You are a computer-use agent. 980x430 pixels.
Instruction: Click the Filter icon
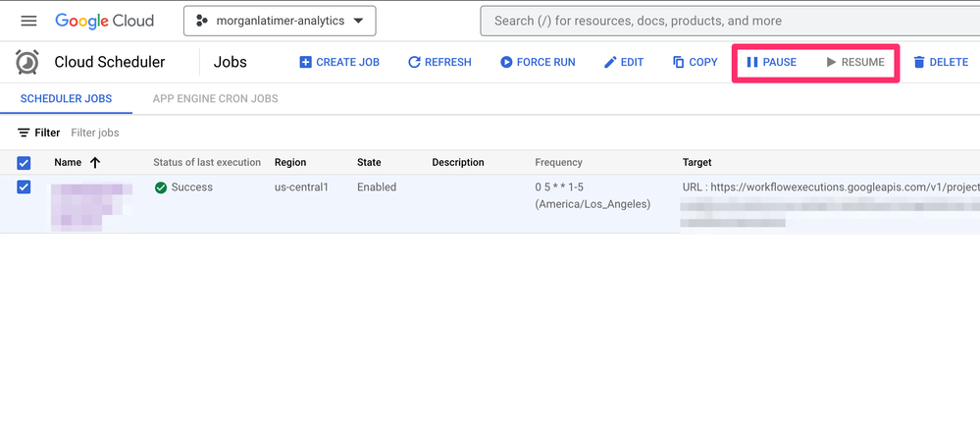pos(24,133)
